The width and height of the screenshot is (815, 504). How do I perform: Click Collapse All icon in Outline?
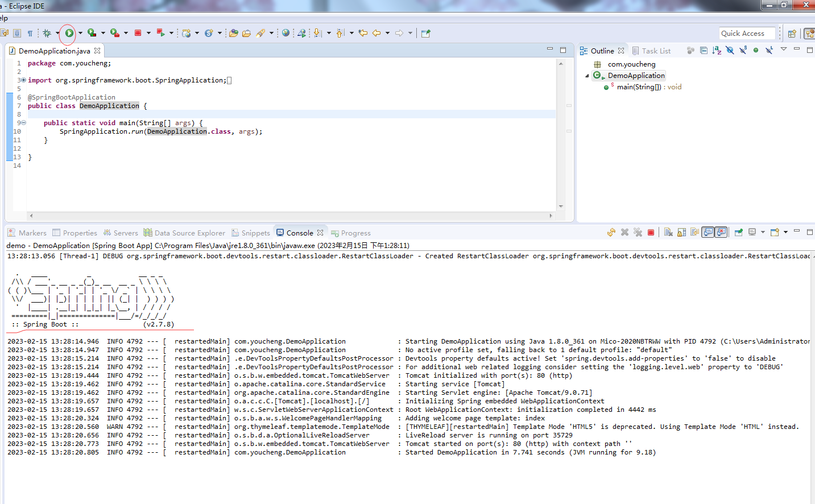point(704,50)
